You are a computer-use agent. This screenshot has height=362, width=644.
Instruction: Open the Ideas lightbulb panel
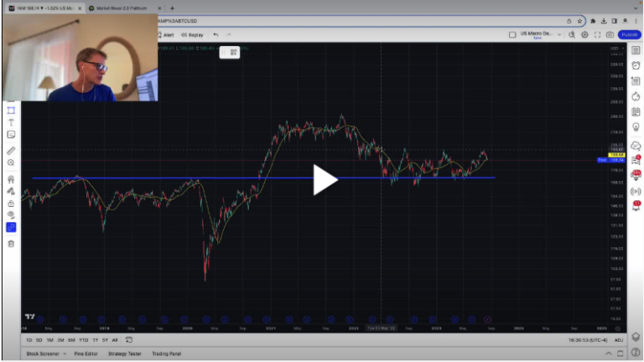pos(636,127)
